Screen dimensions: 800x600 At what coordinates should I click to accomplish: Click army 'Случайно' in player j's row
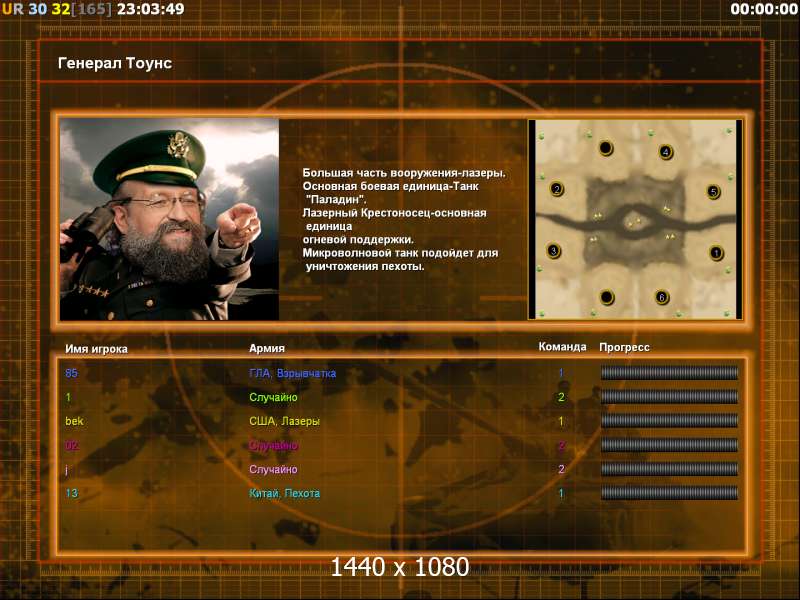click(273, 469)
